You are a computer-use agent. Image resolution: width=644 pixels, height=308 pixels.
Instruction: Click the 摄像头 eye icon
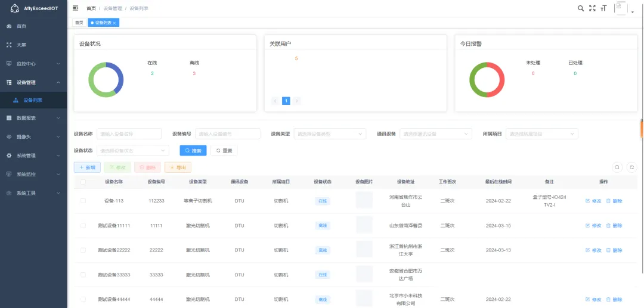tap(9, 137)
